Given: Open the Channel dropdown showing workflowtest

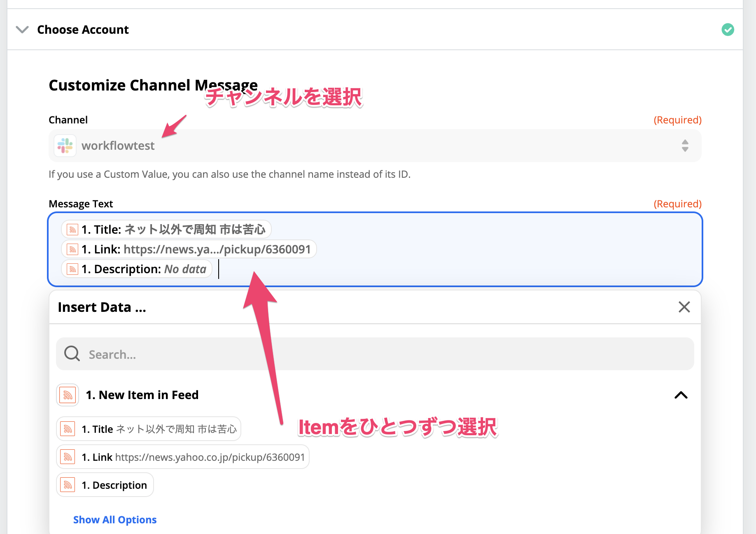Looking at the screenshot, I should (375, 146).
